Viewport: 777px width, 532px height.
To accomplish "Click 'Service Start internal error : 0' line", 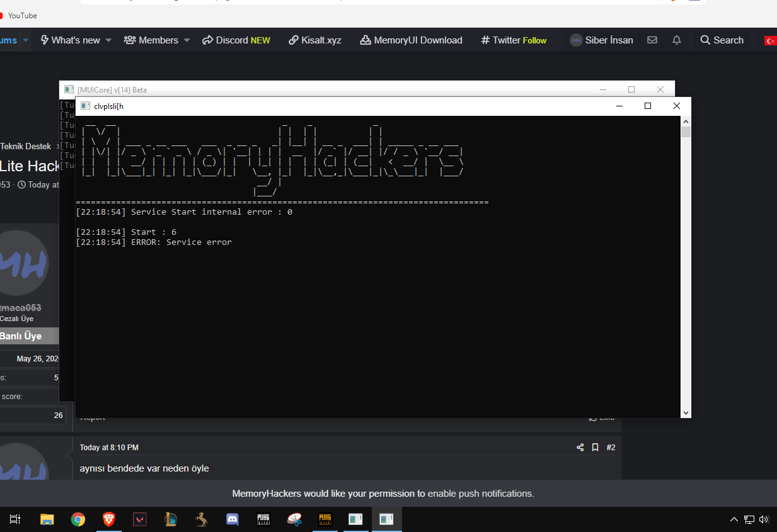I will click(184, 212).
